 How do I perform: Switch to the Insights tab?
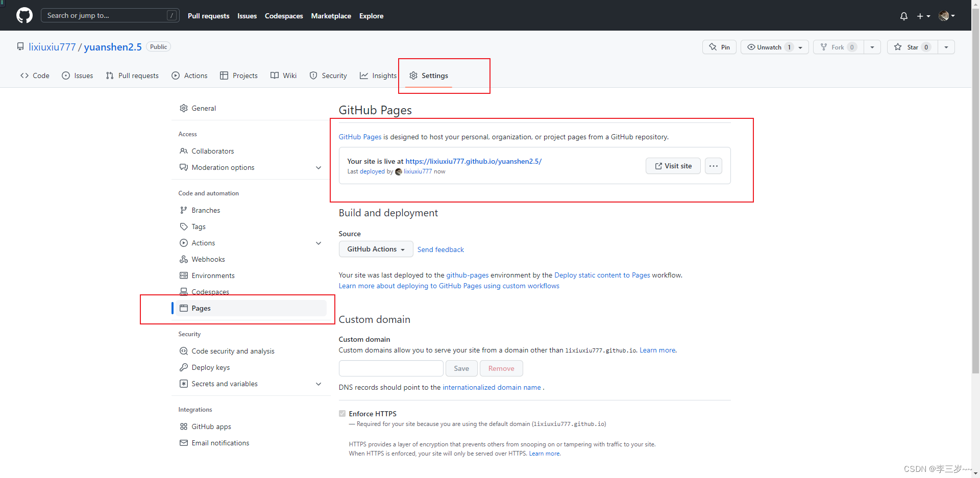point(378,76)
